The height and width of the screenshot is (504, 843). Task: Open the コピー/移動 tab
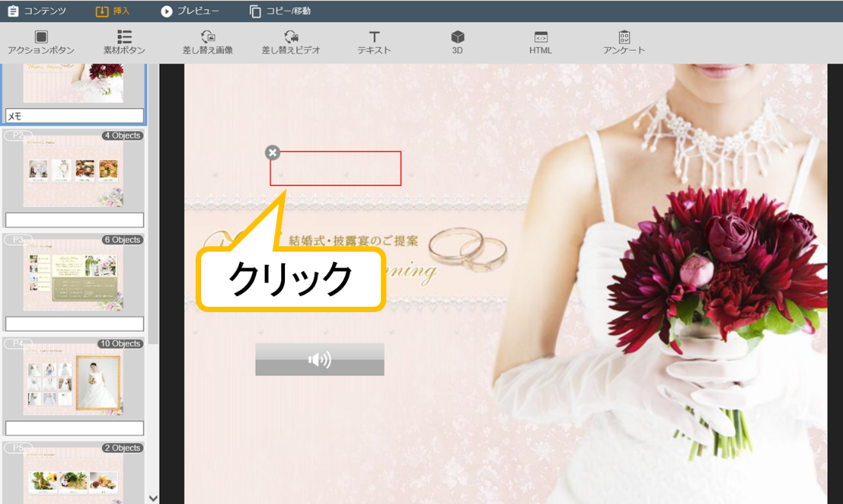(280, 11)
